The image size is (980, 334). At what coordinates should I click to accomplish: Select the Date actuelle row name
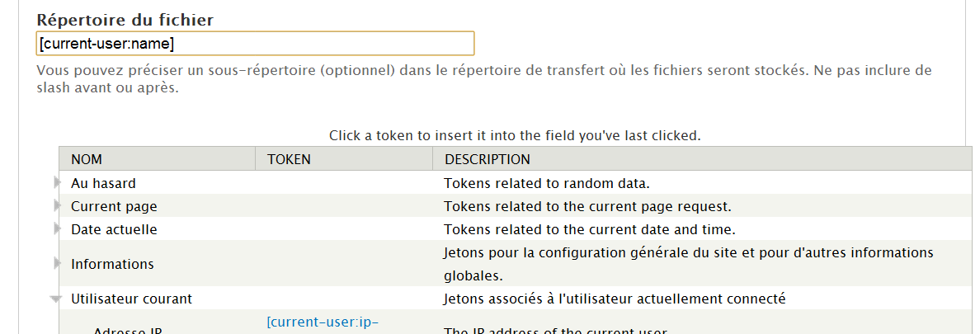(x=114, y=229)
